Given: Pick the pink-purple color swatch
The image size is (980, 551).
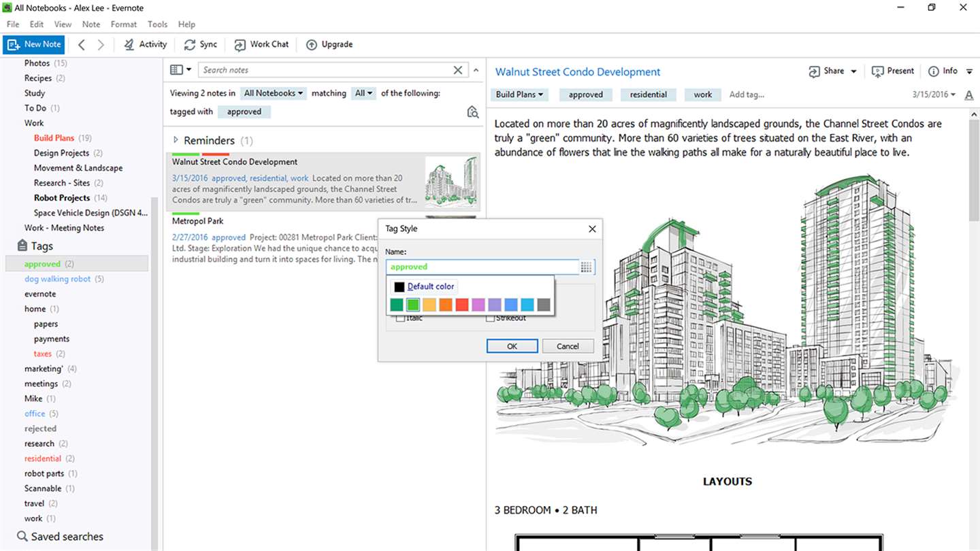Looking at the screenshot, I should [478, 305].
